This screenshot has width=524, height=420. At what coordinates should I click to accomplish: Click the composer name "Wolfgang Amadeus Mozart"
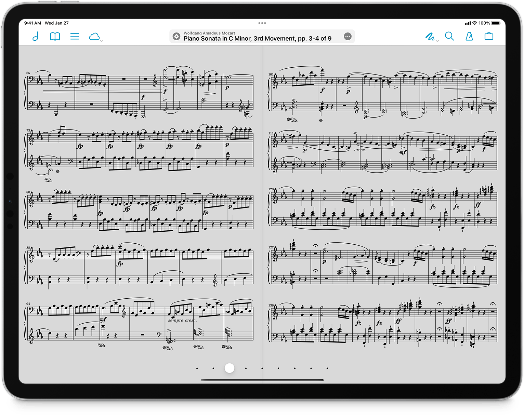point(209,33)
